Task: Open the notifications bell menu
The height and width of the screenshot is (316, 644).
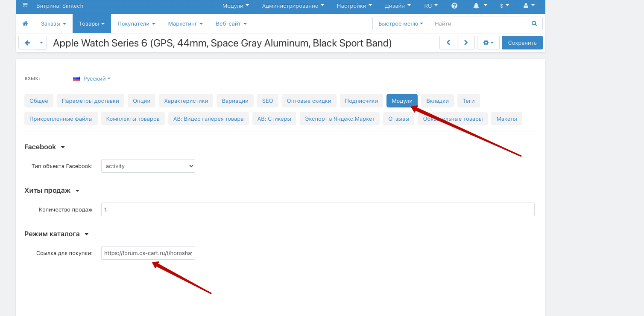Action: click(x=480, y=6)
